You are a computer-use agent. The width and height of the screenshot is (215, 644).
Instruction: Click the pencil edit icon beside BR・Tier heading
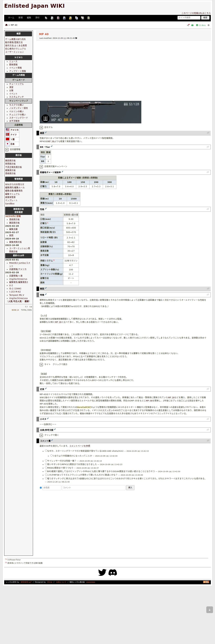click(52, 146)
